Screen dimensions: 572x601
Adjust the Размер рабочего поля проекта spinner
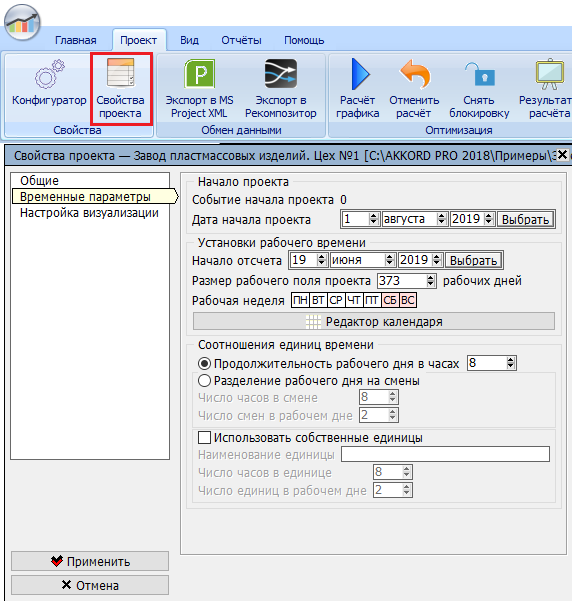point(431,281)
